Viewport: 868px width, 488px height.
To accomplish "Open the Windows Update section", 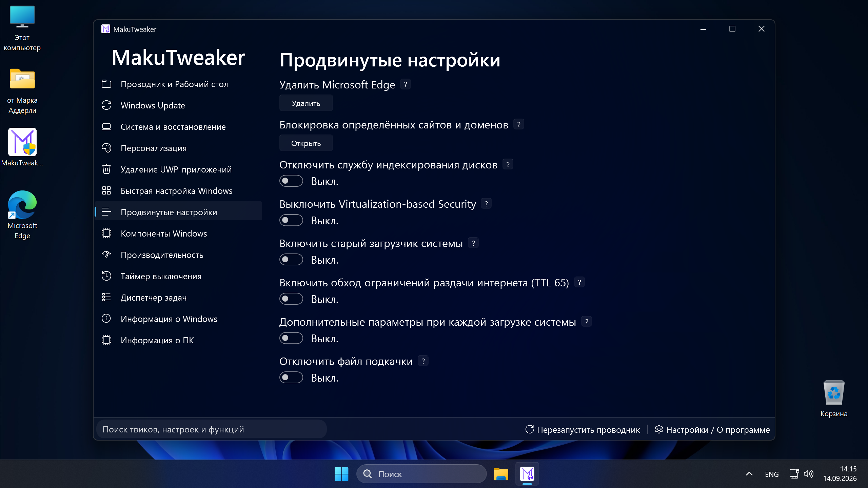I will 178,105.
